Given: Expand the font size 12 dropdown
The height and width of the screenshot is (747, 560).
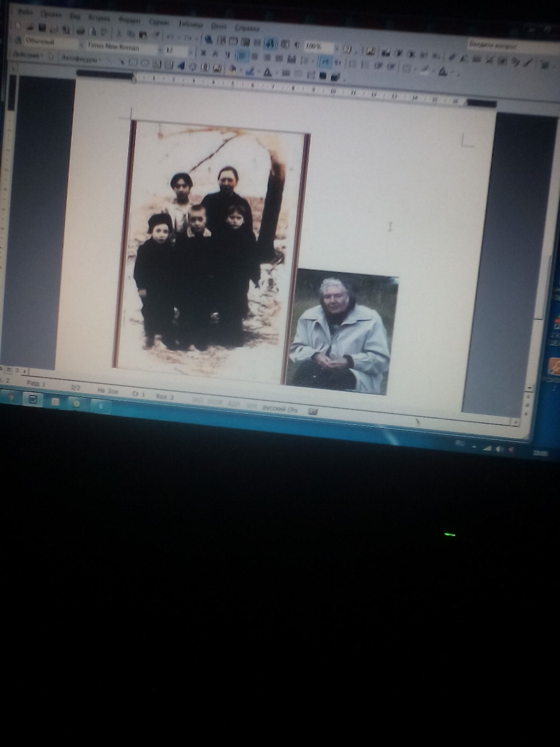Looking at the screenshot, I should pyautogui.click(x=191, y=51).
